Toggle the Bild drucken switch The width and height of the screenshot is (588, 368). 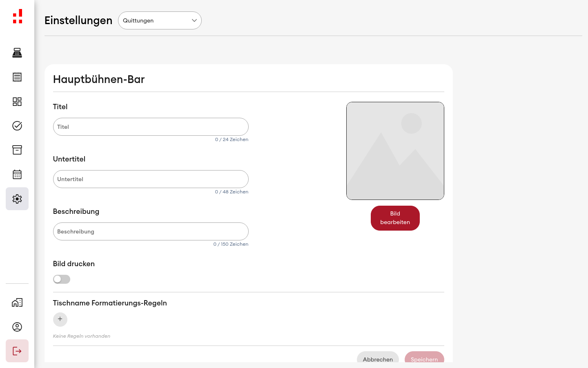62,279
